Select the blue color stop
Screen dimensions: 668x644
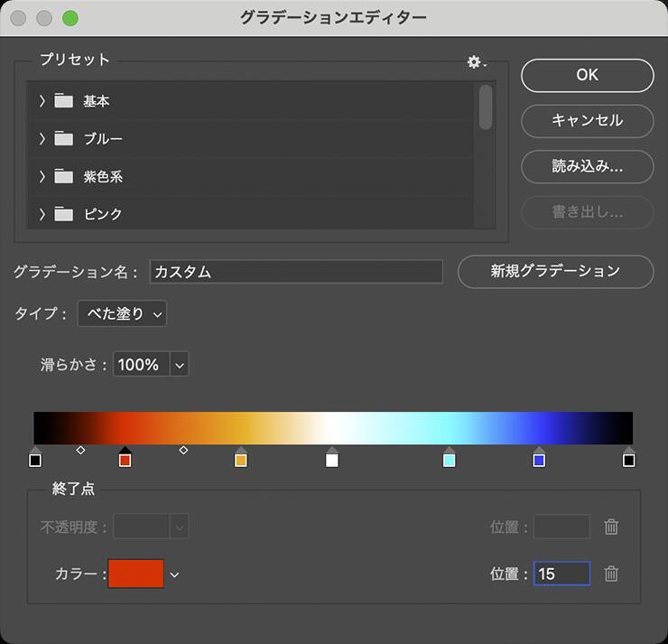pyautogui.click(x=539, y=460)
